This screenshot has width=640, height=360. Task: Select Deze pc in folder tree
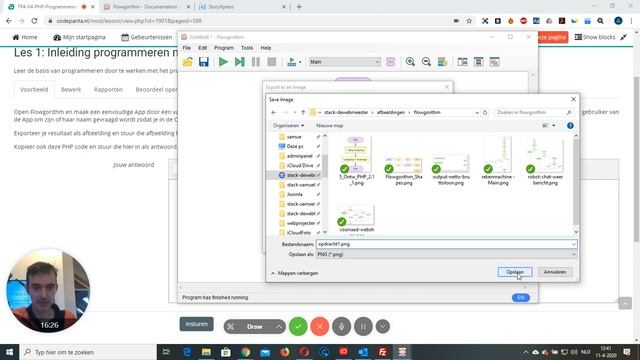tap(295, 146)
